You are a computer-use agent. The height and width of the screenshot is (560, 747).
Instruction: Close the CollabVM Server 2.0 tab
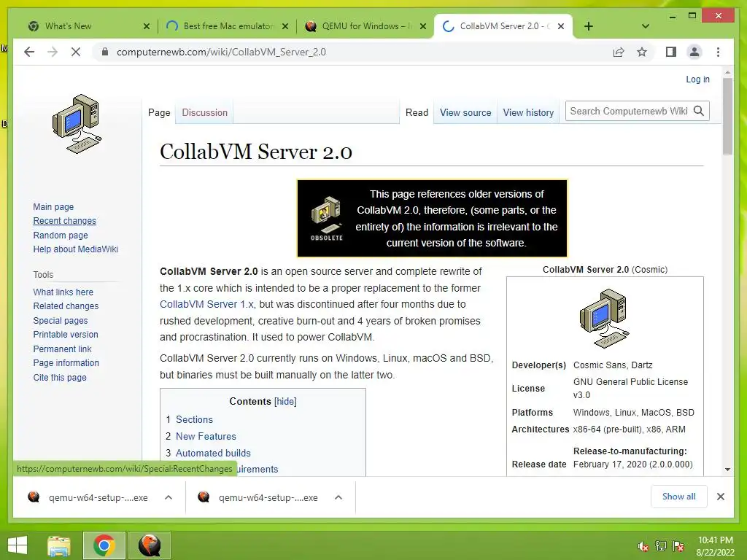(x=561, y=26)
